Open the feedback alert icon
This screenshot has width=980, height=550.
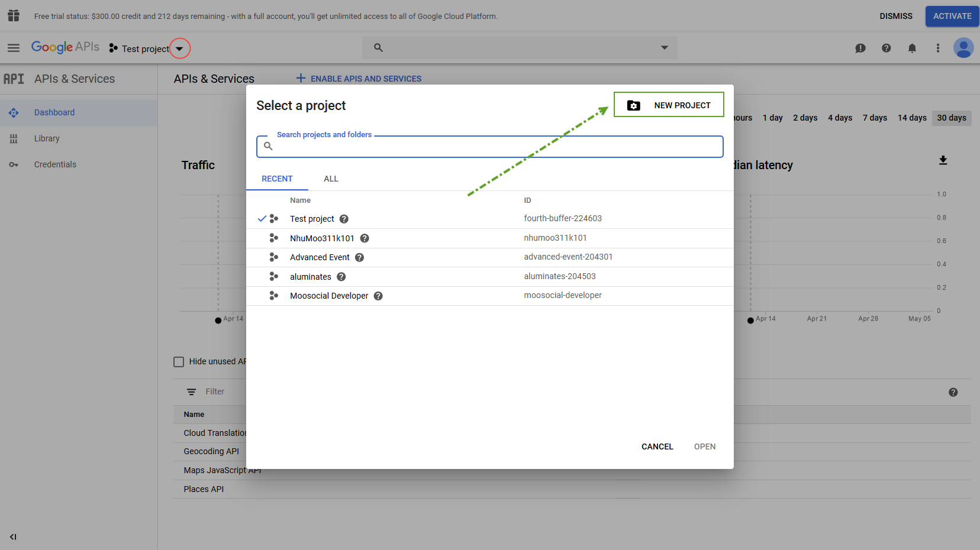click(860, 48)
